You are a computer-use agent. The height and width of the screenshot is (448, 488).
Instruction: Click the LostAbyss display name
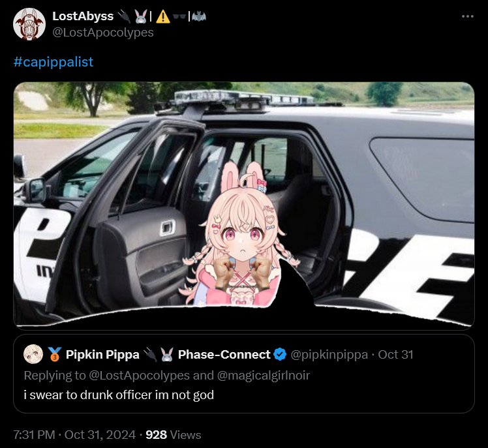[83, 16]
